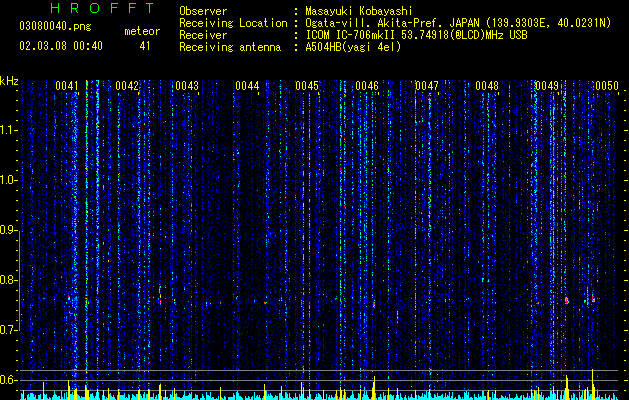Click the 0042 time marker

pos(127,86)
